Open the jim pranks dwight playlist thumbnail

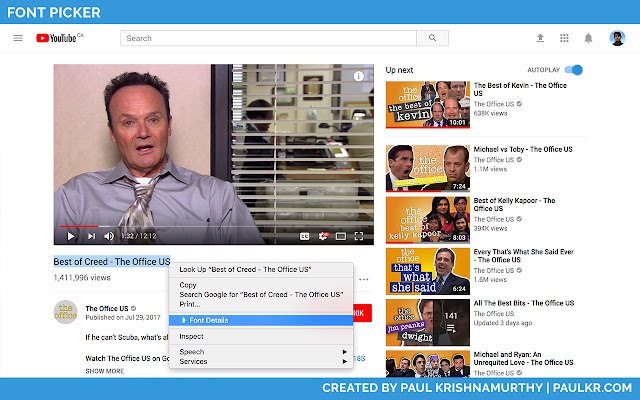coord(428,322)
